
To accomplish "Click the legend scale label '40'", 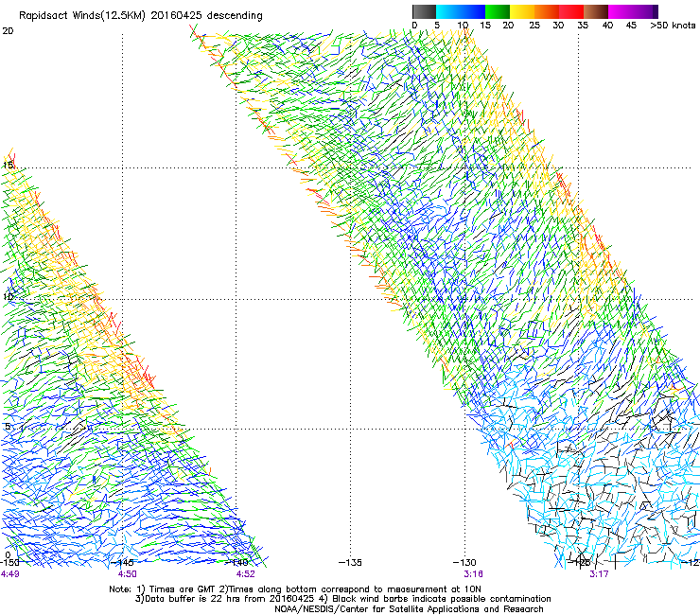I will tap(607, 26).
